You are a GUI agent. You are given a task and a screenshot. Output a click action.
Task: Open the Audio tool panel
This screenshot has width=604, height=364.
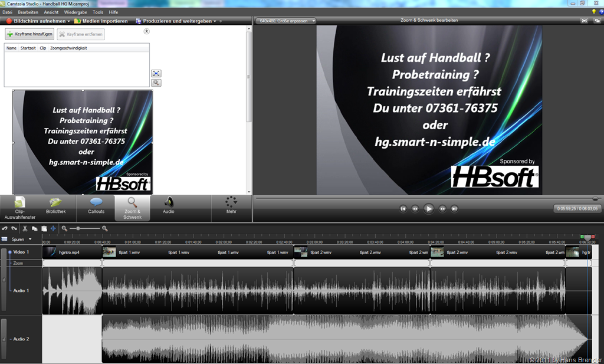point(169,206)
